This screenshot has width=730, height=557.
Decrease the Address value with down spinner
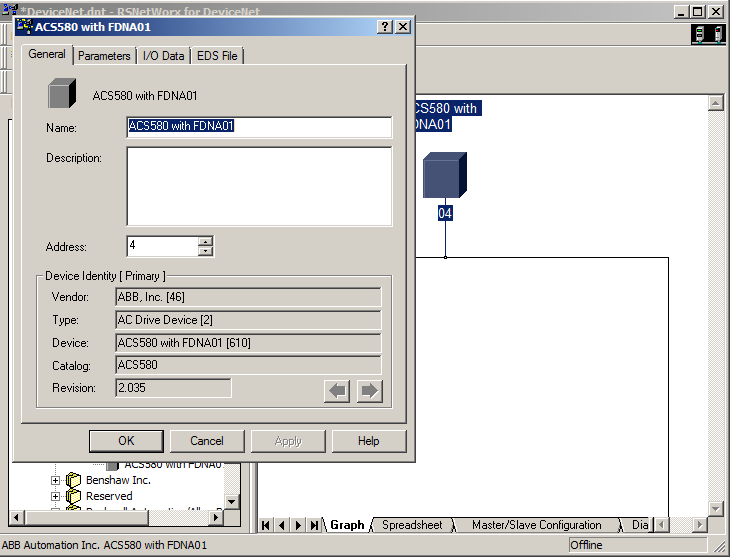pos(205,251)
